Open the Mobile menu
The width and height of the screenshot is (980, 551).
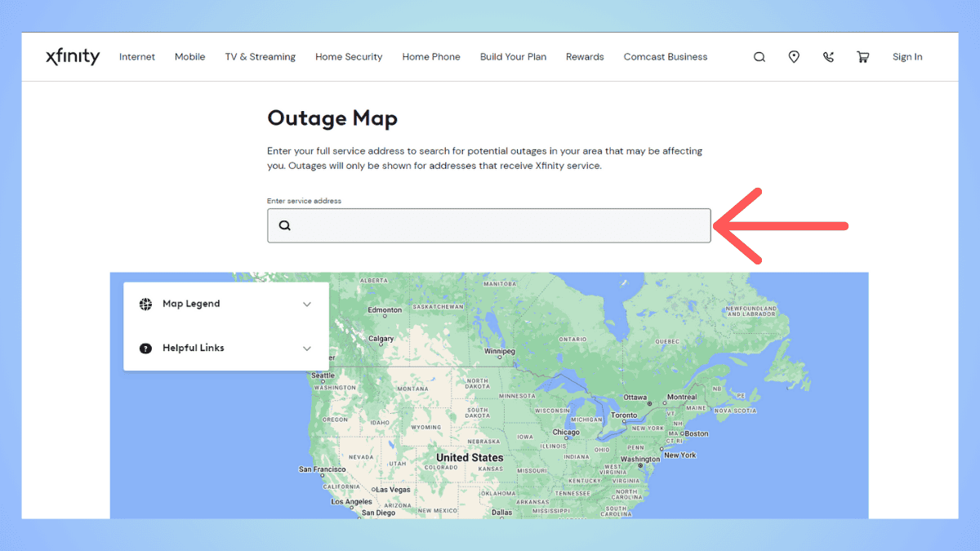190,57
